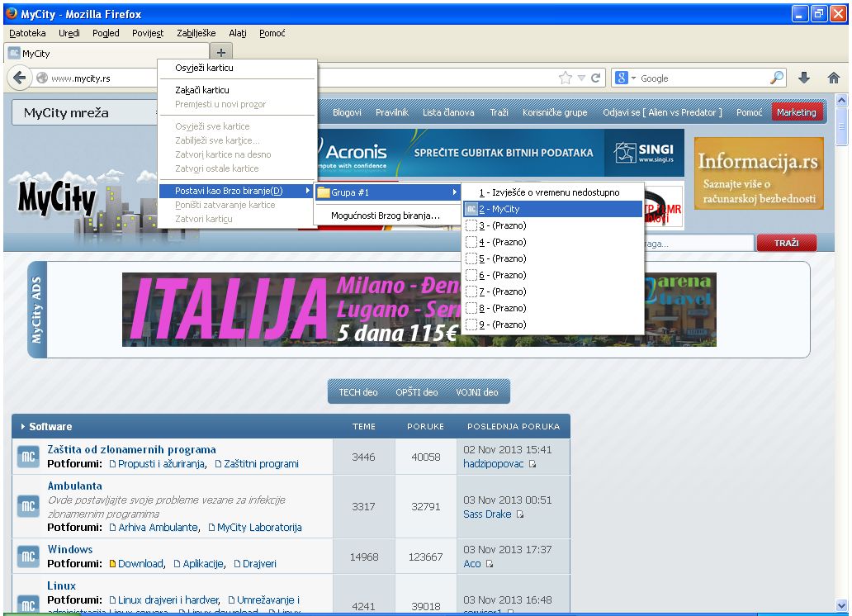Image resolution: width=852 pixels, height=616 pixels.
Task: Click the site identity globe icon in address bar
Action: [x=42, y=78]
